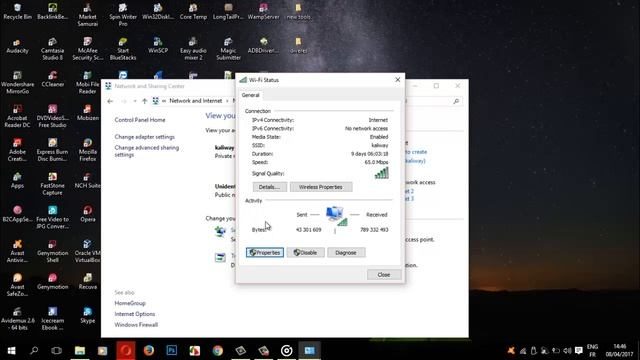Launch Avast Antivirus desktop icon
640x360 pixels.
point(17,251)
